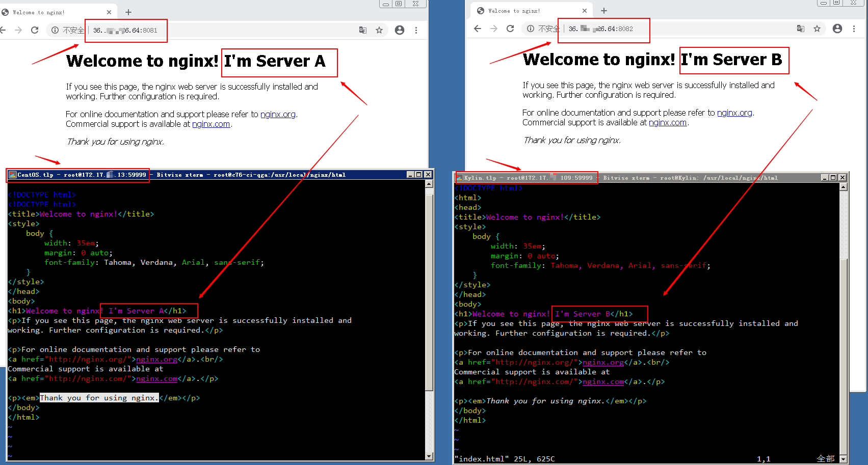The width and height of the screenshot is (868, 465).
Task: Select the 'Welcome to nginx!' tab in right browser
Action: pyautogui.click(x=531, y=11)
